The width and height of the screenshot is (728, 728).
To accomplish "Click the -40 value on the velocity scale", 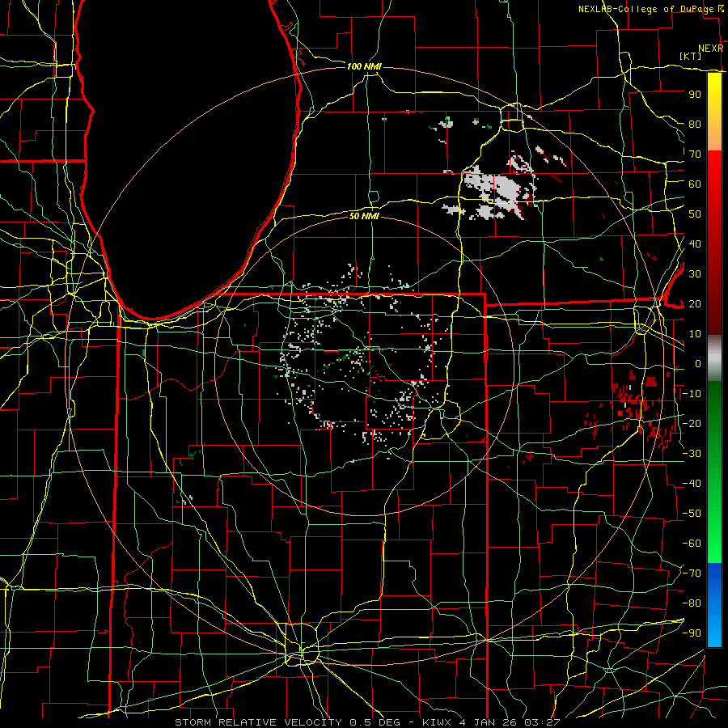I will (x=692, y=484).
